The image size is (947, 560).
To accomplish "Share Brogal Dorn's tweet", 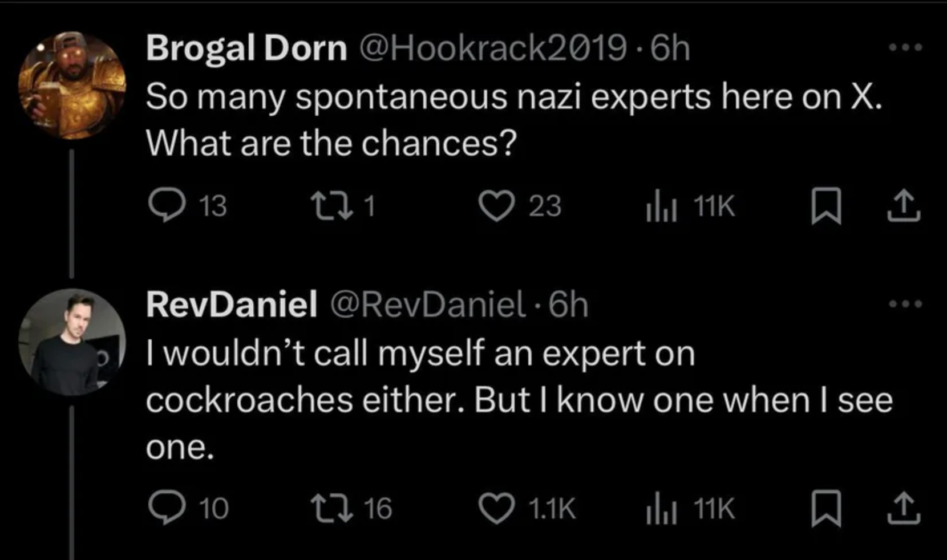I will pos(904,206).
